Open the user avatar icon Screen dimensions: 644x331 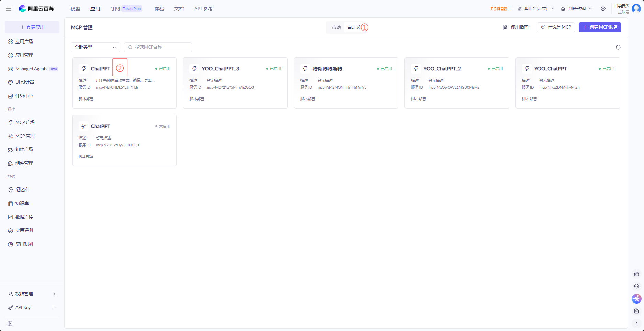tap(636, 9)
